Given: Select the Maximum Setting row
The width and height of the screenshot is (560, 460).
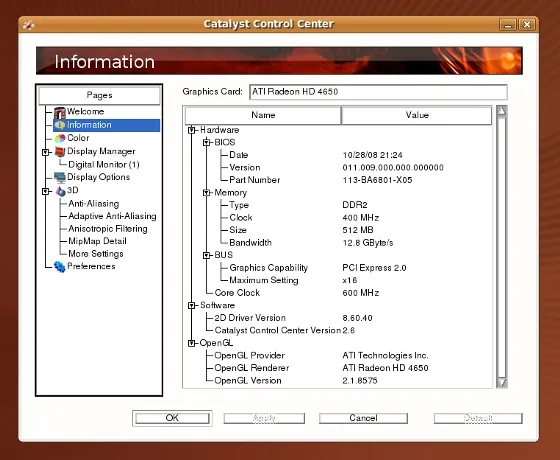Looking at the screenshot, I should click(339, 280).
